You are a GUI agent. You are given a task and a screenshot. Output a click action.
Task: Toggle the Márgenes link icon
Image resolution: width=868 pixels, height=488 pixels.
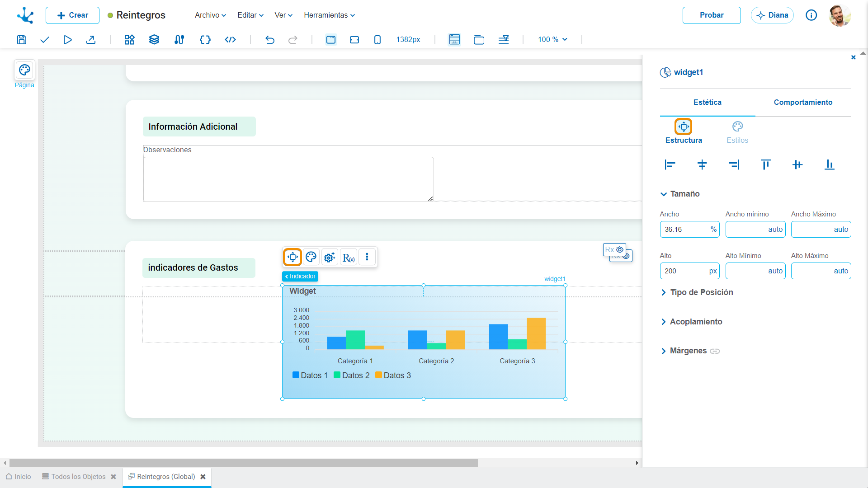pyautogui.click(x=715, y=351)
